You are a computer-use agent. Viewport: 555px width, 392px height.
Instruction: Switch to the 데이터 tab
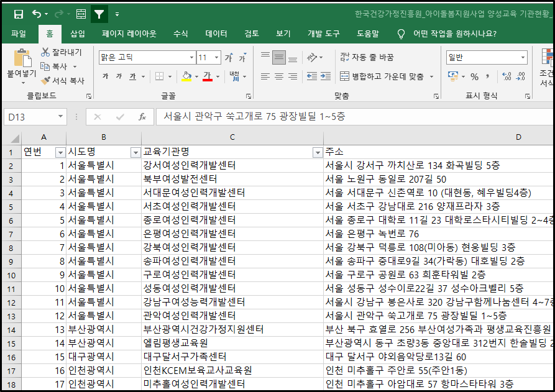tap(216, 34)
